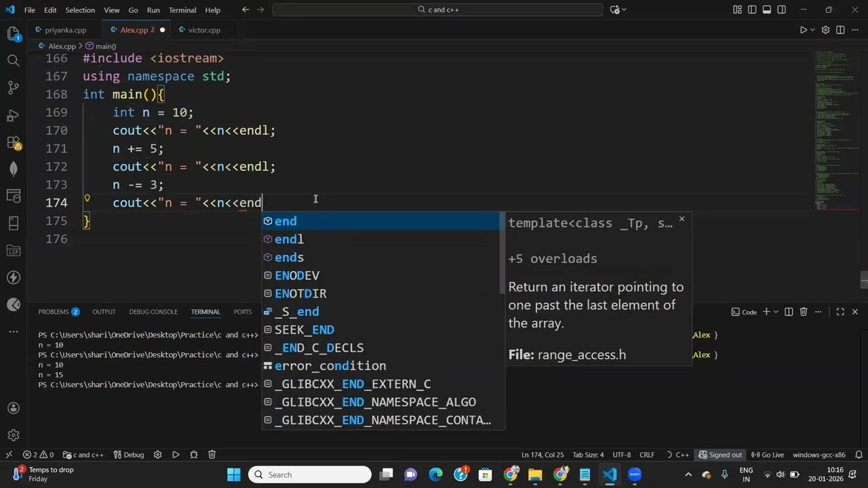
Task: Go forward using navigation arrow
Action: tap(262, 9)
